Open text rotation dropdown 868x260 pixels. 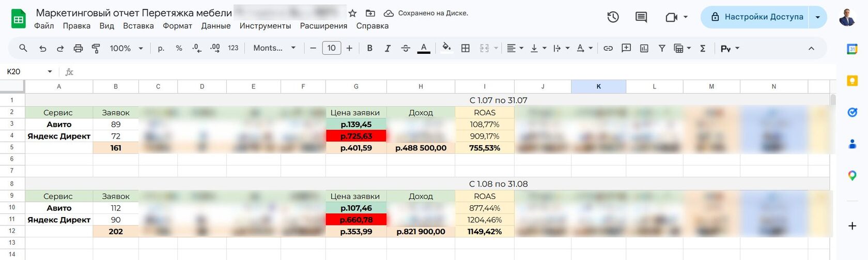click(x=584, y=48)
